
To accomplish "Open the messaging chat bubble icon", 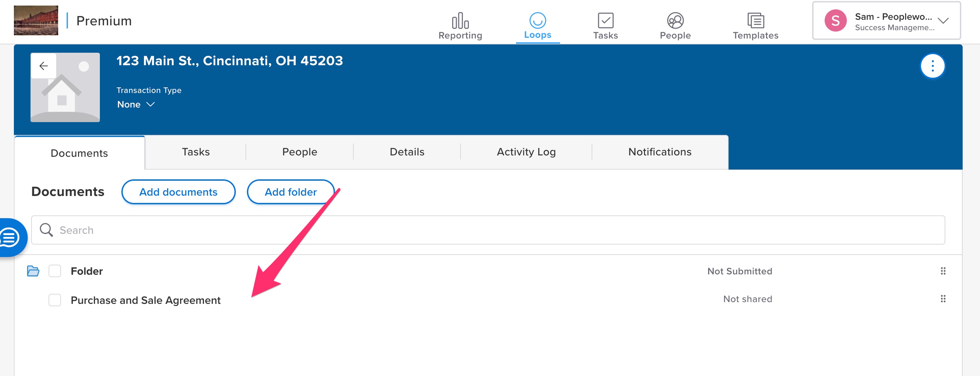I will pyautogui.click(x=9, y=238).
